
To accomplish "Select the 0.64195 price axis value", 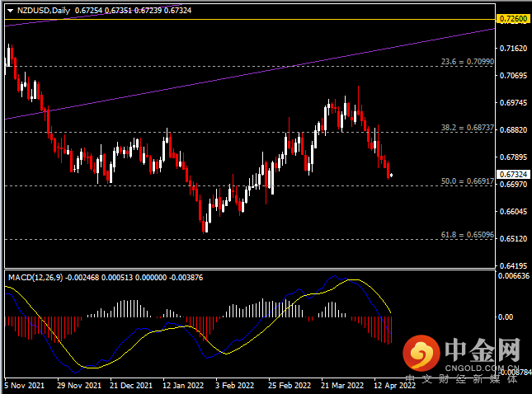I will pyautogui.click(x=513, y=266).
